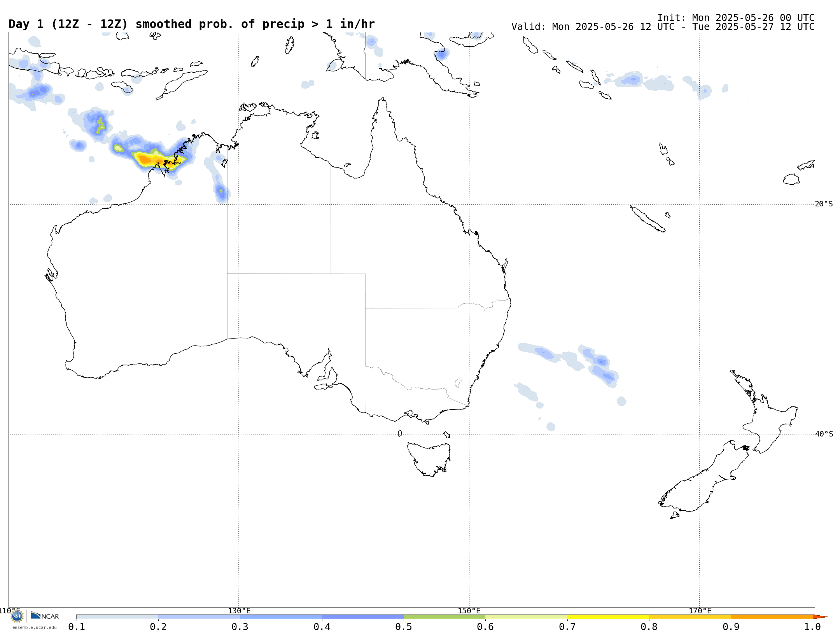Click the 0.1 colorbar tick label

76,627
